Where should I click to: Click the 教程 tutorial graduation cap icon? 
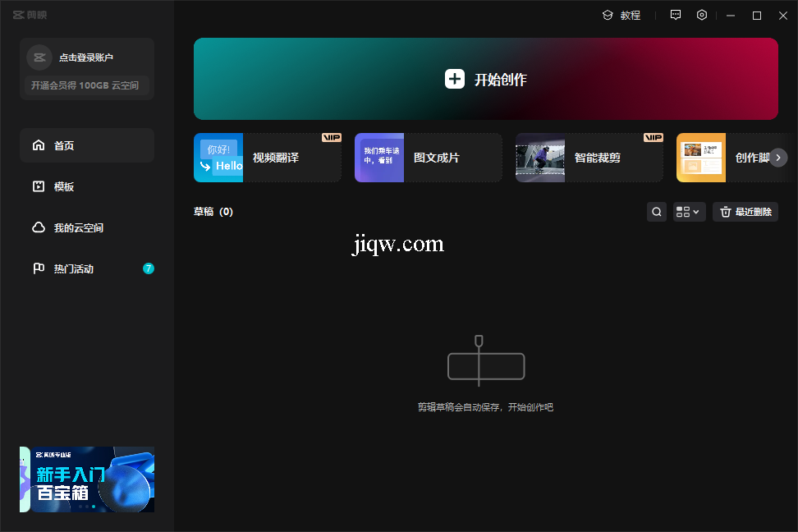coord(608,15)
